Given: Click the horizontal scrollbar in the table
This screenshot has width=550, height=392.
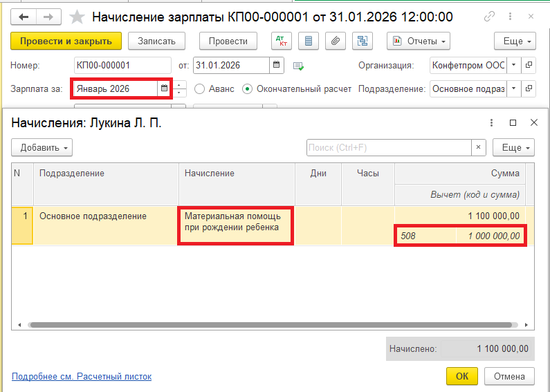Looking at the screenshot, I should (x=273, y=325).
